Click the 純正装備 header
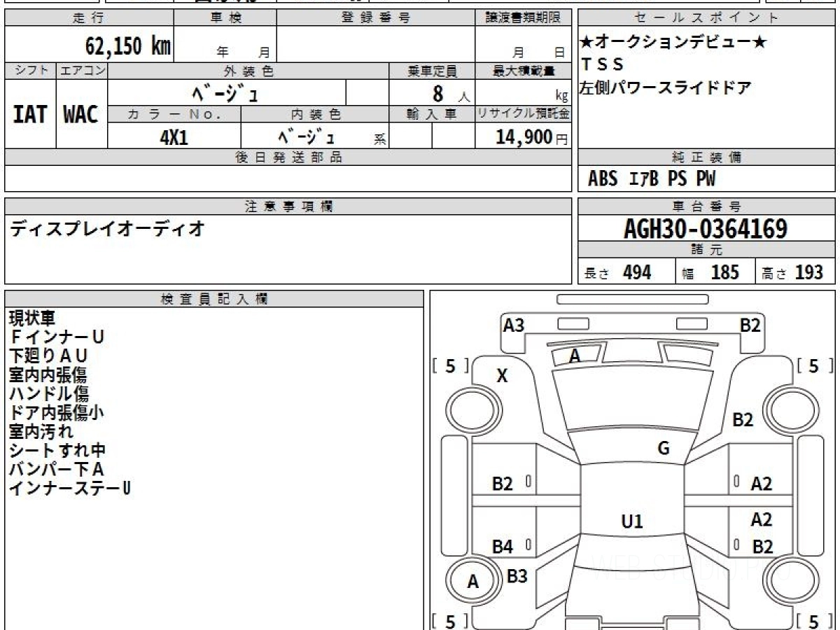The height and width of the screenshot is (630, 840). 706,157
